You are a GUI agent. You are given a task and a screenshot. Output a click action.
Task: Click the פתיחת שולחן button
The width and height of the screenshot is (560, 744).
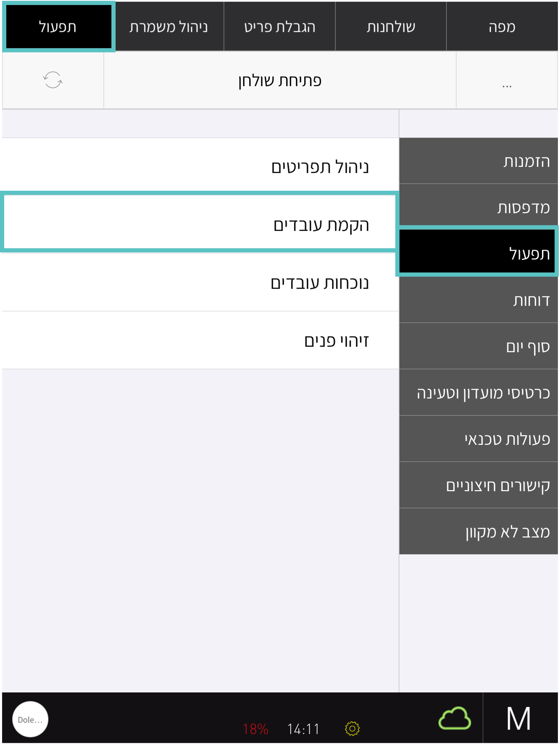[280, 80]
